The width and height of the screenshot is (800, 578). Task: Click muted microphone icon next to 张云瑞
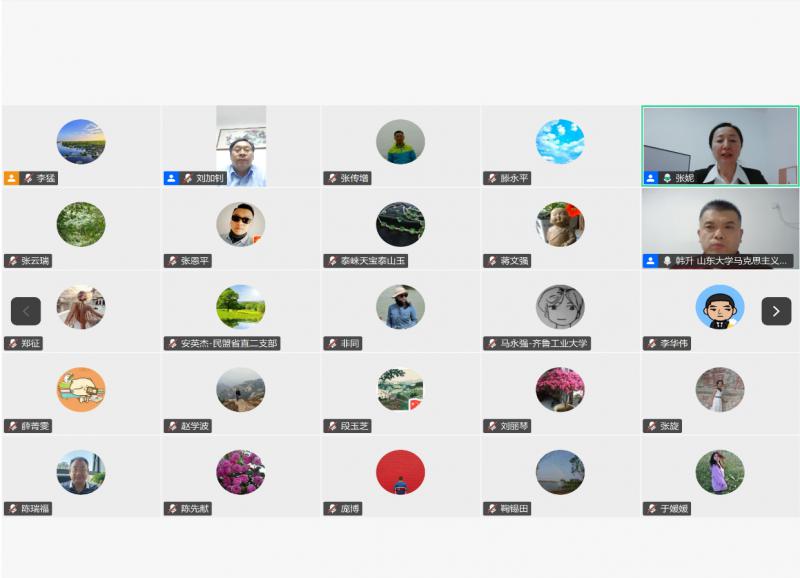coord(13,261)
